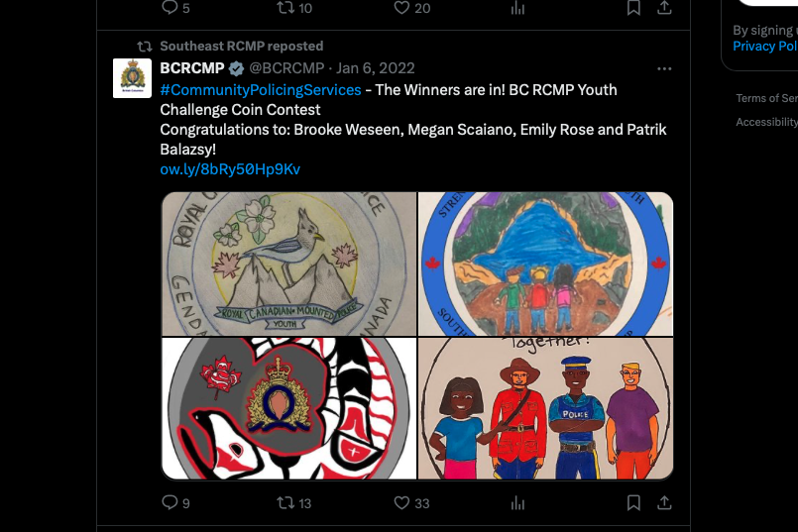
Task: Bookmark the BCRCMP Youth Challenge Coin tweet
Action: [633, 503]
